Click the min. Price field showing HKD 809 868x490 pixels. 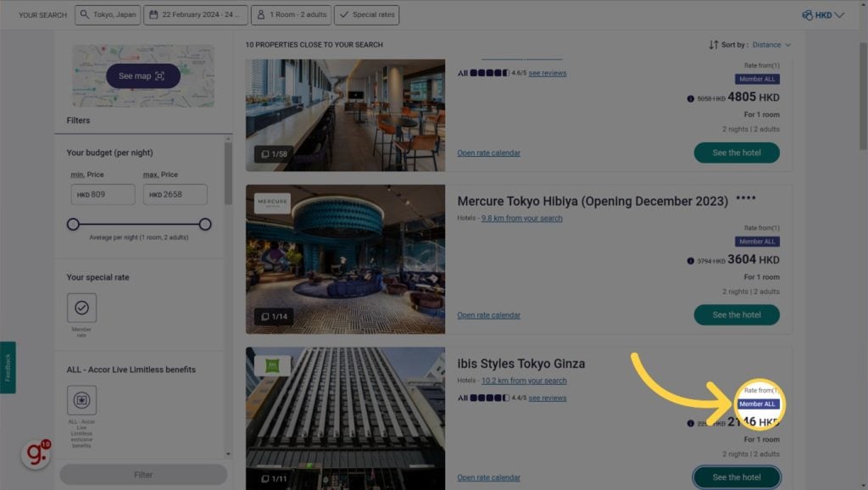(x=103, y=194)
